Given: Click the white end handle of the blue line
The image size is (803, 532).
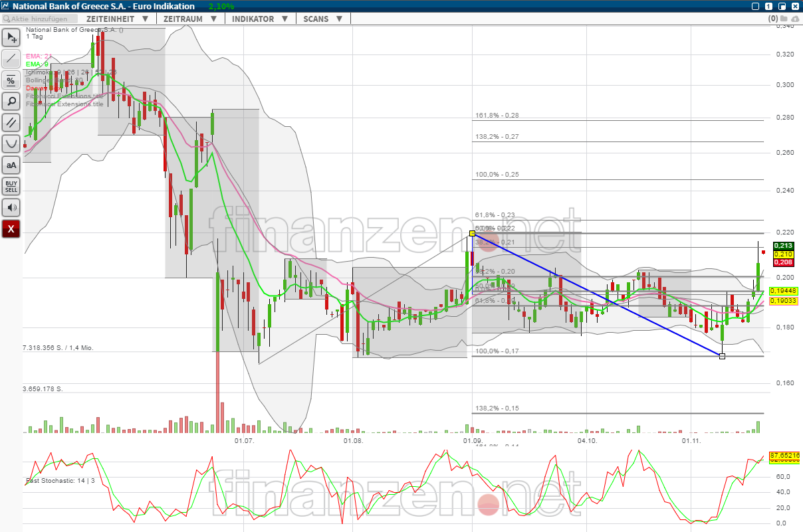Looking at the screenshot, I should (723, 357).
